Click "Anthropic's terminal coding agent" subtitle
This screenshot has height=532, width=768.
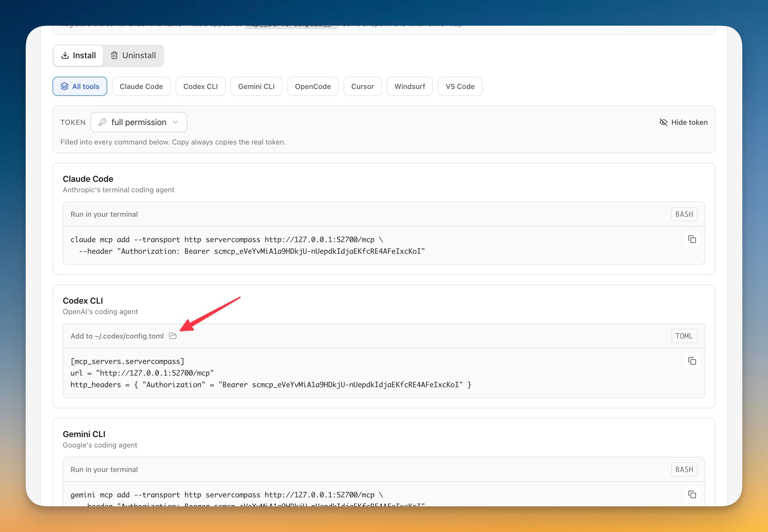click(118, 190)
